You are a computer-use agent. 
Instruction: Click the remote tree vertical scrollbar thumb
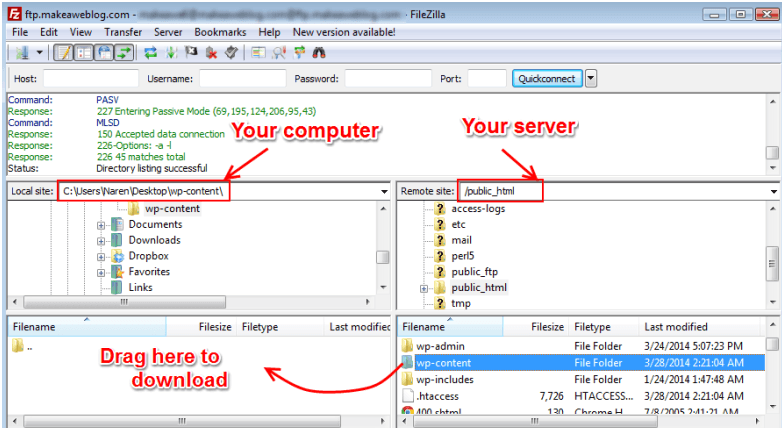pyautogui.click(x=772, y=264)
